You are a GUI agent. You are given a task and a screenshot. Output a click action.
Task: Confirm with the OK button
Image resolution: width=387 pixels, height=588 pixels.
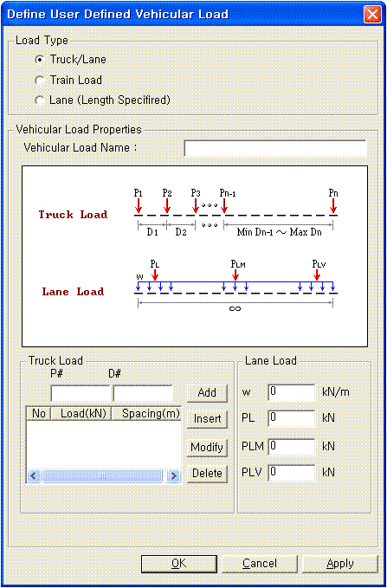(x=179, y=564)
